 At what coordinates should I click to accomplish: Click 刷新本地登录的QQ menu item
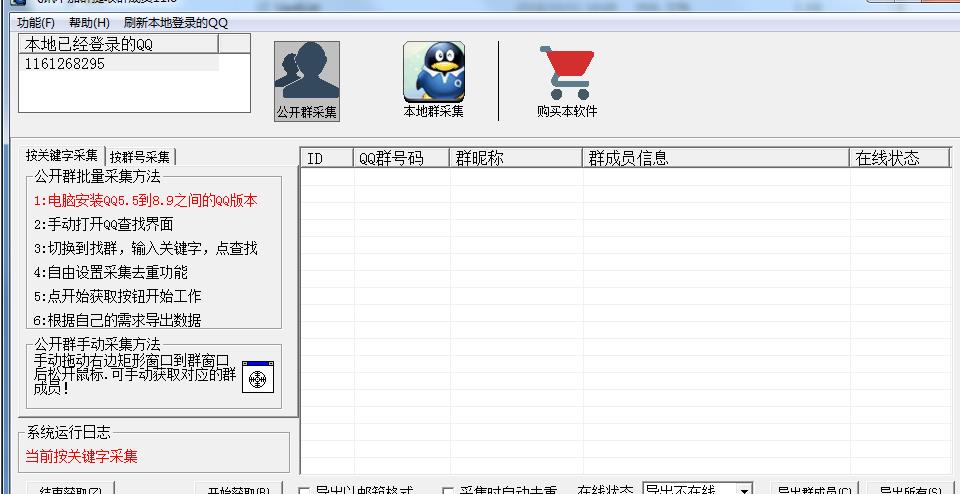pyautogui.click(x=176, y=23)
